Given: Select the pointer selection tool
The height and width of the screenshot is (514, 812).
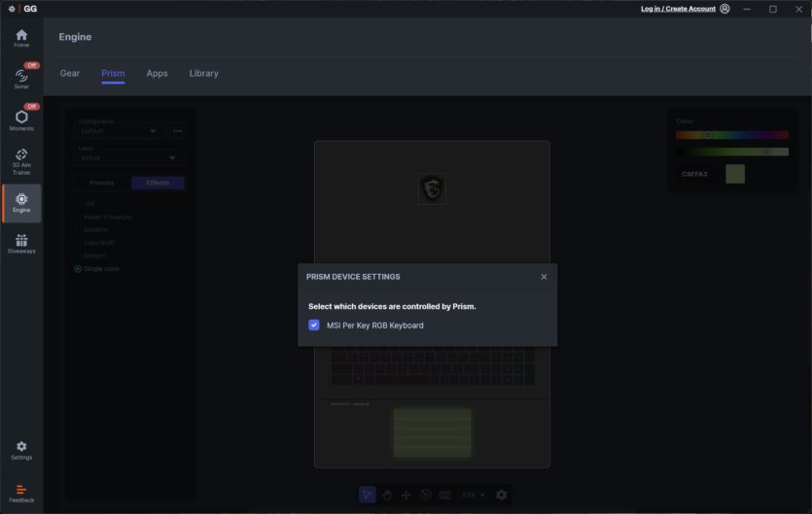Looking at the screenshot, I should 368,495.
